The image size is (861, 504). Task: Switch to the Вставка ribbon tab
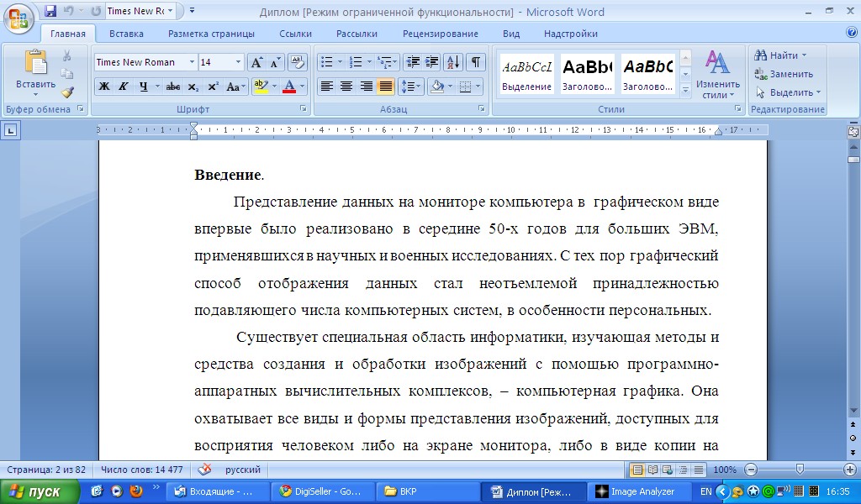(126, 34)
